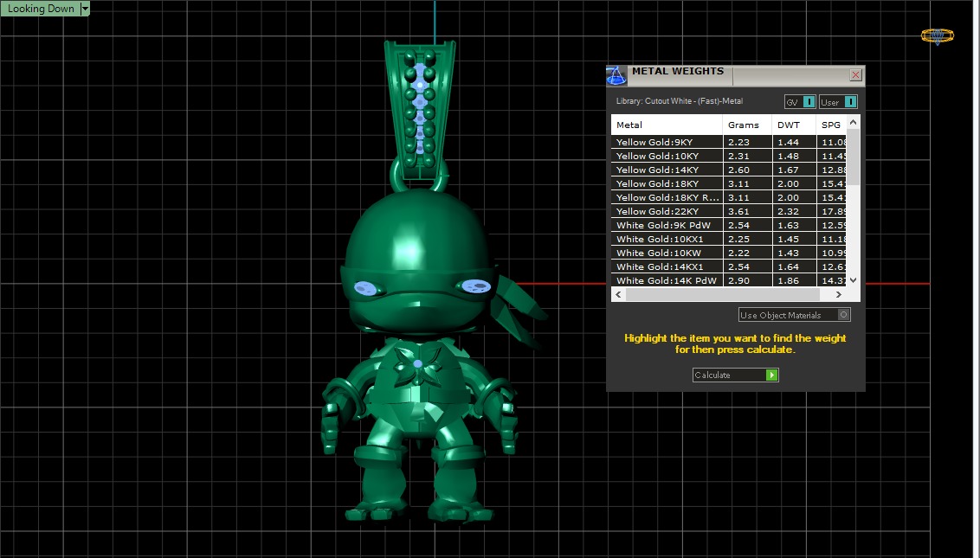Select the White Gold:9K PdW row
This screenshot has height=558, width=980.
tap(729, 225)
